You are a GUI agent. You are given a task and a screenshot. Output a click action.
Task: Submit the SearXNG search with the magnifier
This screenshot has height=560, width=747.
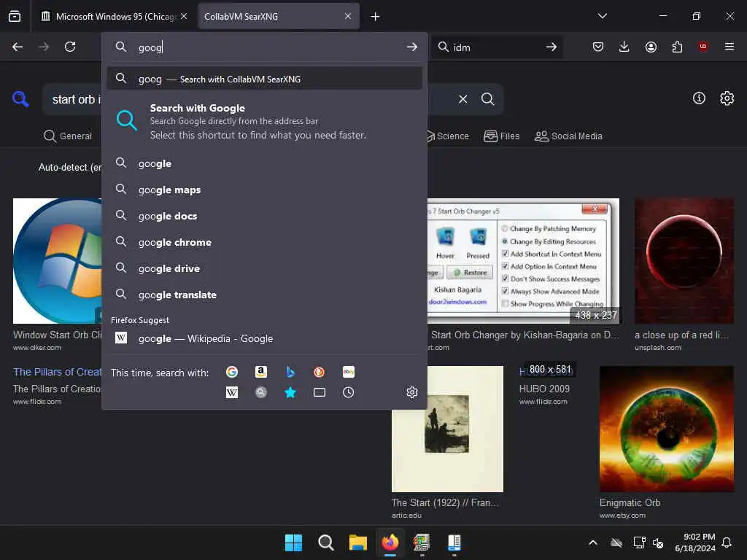click(x=488, y=99)
